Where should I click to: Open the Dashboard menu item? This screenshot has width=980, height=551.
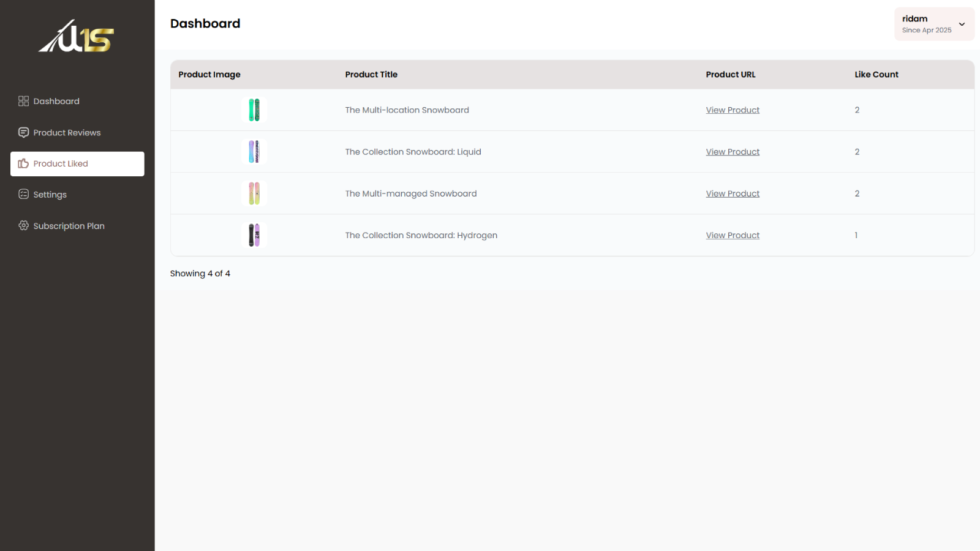tap(56, 101)
